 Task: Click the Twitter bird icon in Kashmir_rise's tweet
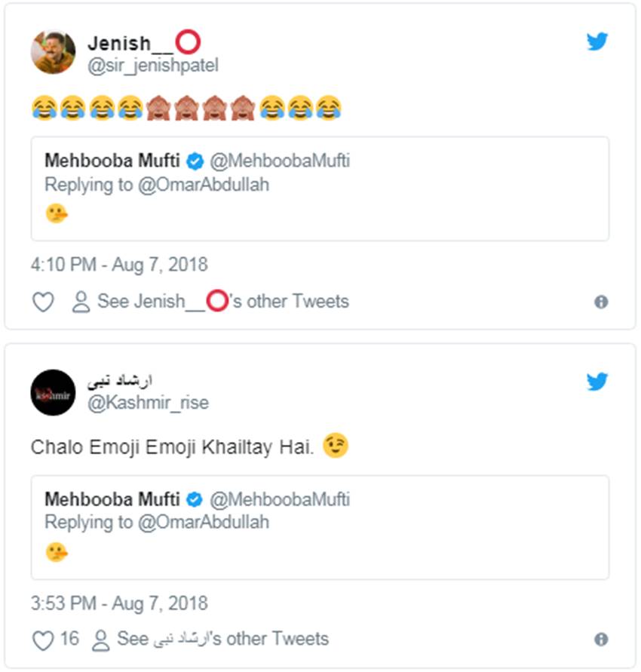[597, 382]
